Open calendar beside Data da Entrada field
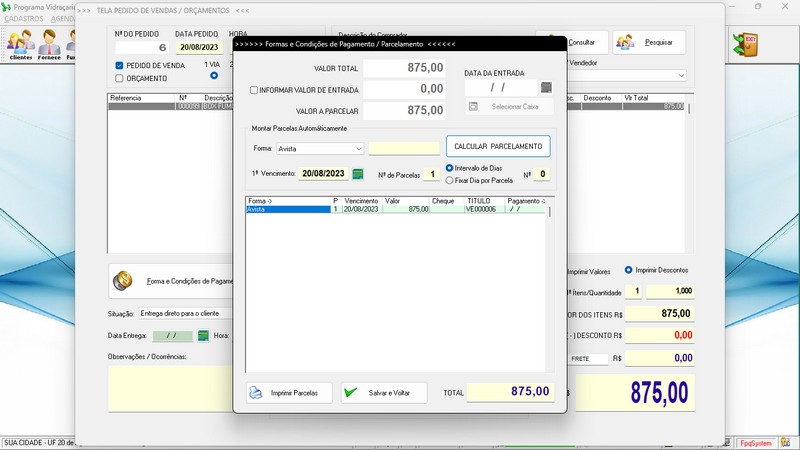The image size is (800, 450). pyautogui.click(x=545, y=88)
